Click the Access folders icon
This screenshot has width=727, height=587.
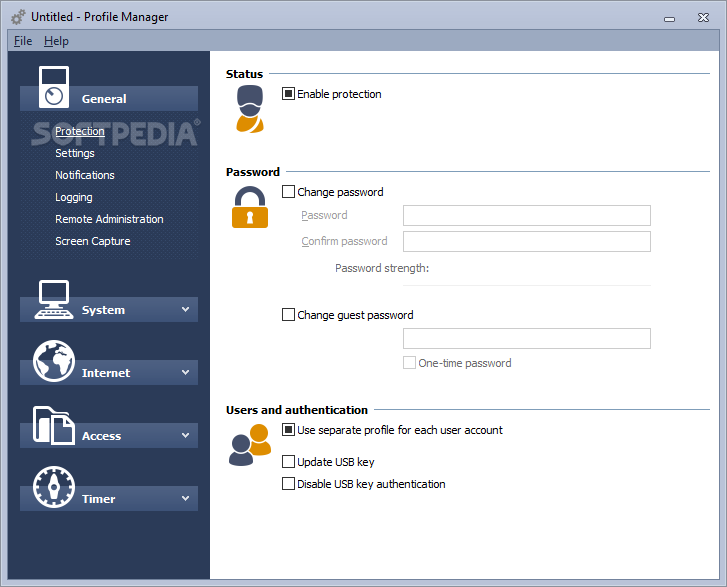(x=53, y=426)
